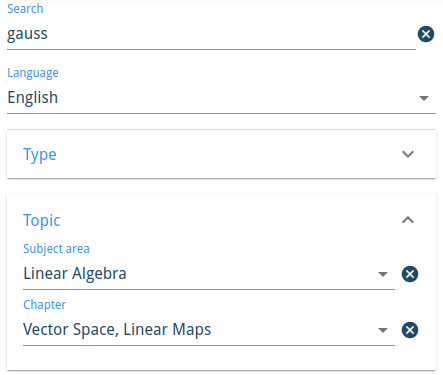This screenshot has height=375, width=443.
Task: Click into the search field containing 'gauss'
Action: (211, 34)
